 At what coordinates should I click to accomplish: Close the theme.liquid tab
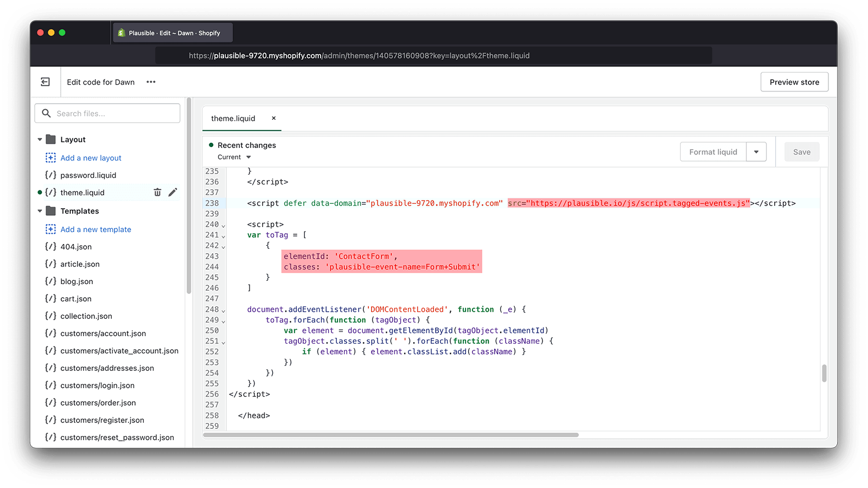[273, 118]
